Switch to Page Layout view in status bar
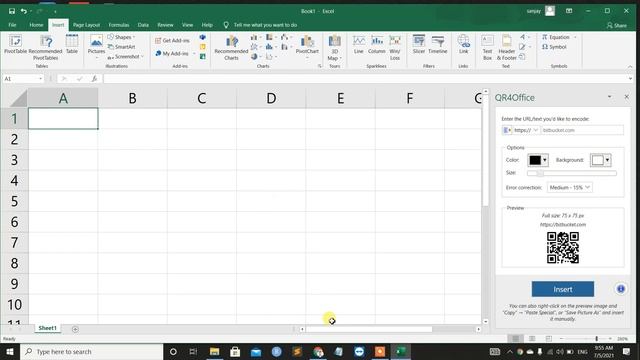640x360 pixels. [x=532, y=339]
